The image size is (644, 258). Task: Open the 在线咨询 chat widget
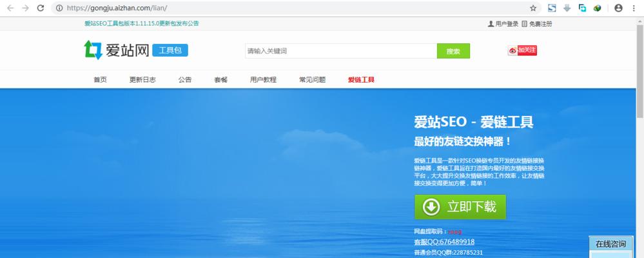tap(610, 244)
